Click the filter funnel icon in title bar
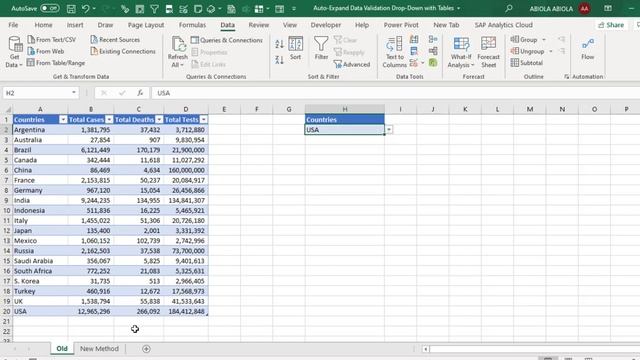The height and width of the screenshot is (360, 640). click(154, 9)
